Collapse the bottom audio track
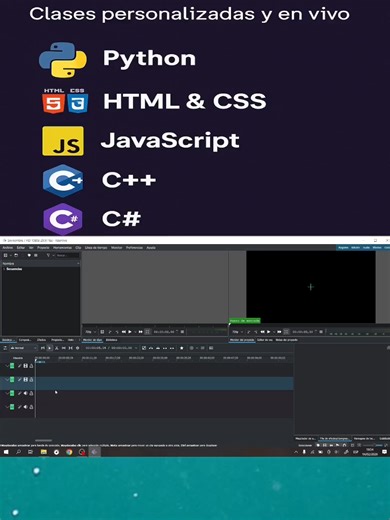This screenshot has height=520, width=390. coord(7,407)
